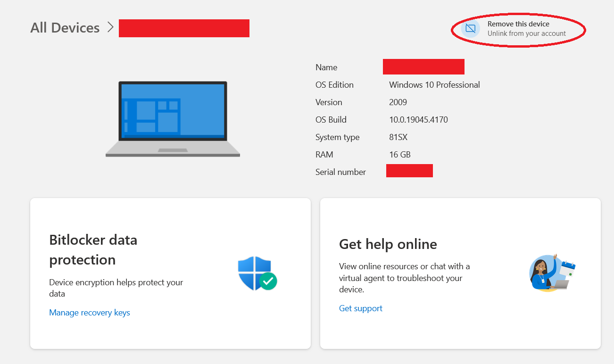Click the Name field label

tap(326, 67)
